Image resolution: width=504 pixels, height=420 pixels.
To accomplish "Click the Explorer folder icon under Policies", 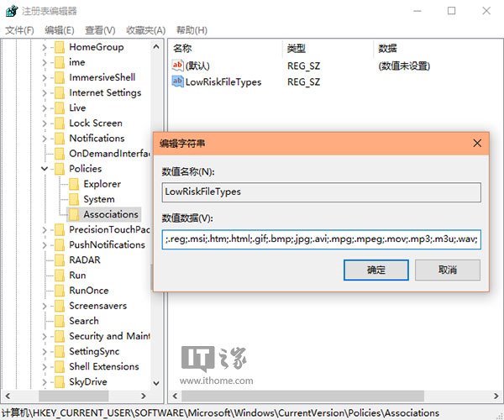I will tap(73, 184).
